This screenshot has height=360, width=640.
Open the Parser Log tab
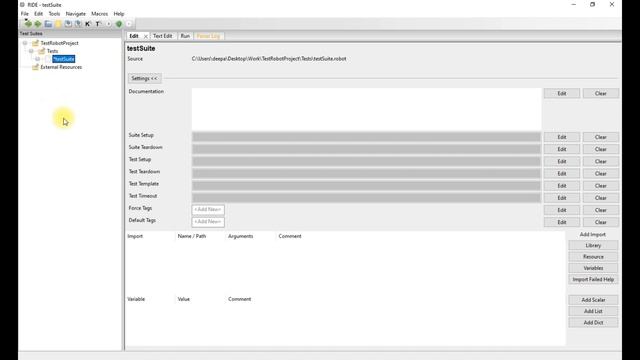208,36
